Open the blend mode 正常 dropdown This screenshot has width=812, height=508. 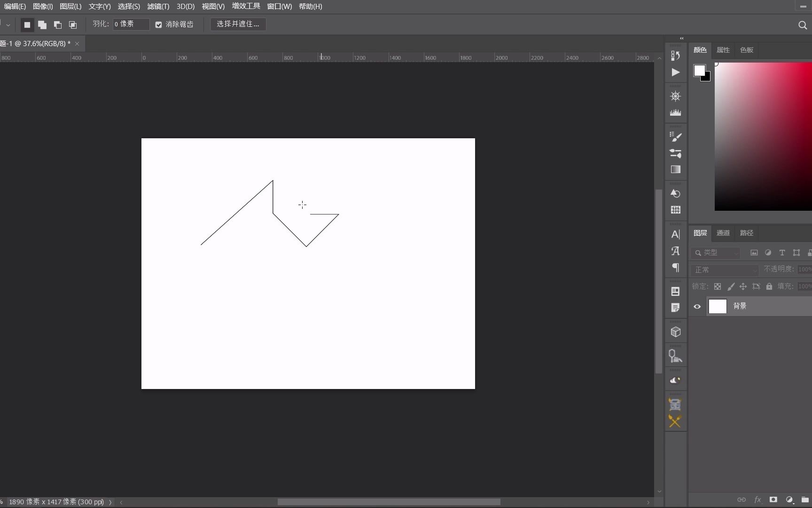tap(725, 270)
